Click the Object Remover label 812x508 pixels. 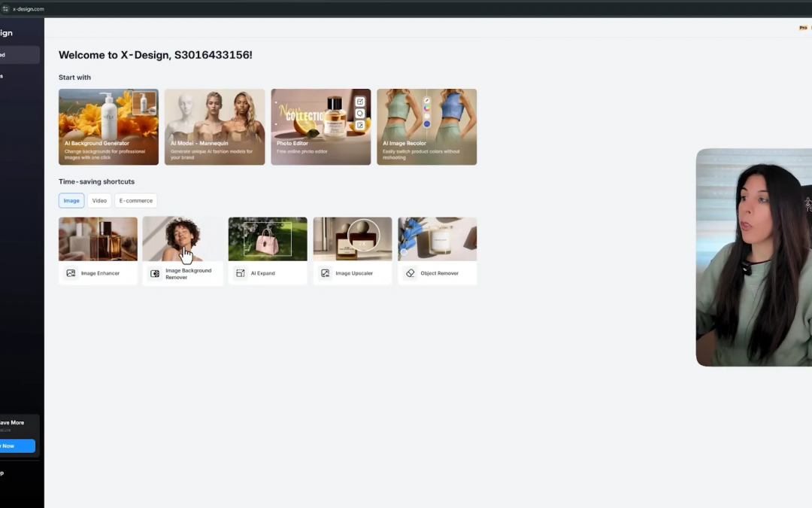pos(439,273)
